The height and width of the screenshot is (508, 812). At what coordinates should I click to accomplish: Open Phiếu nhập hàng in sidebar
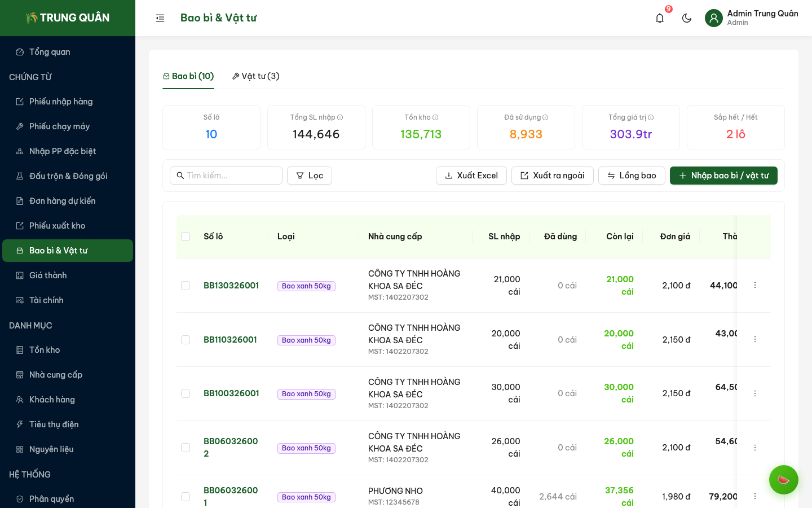[61, 102]
